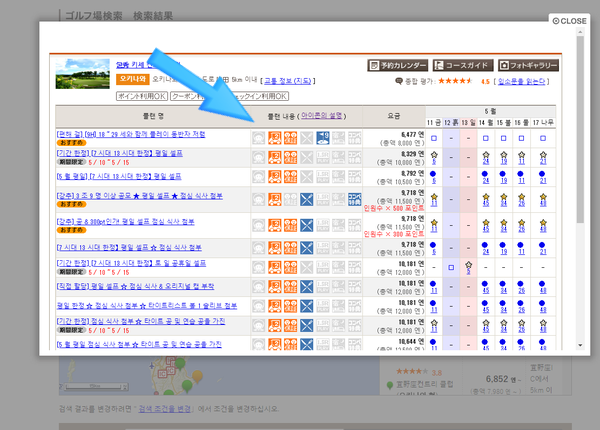
Task: Open the コースガイド course guide
Action: point(463,65)
